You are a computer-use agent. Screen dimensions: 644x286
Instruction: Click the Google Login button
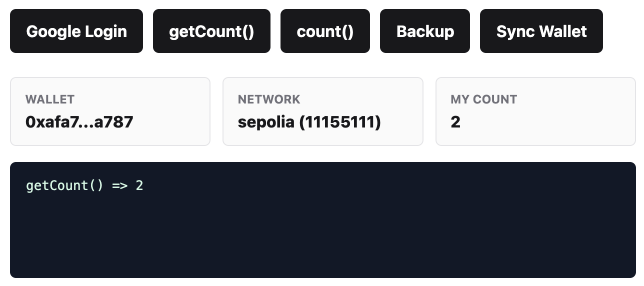coord(76,31)
